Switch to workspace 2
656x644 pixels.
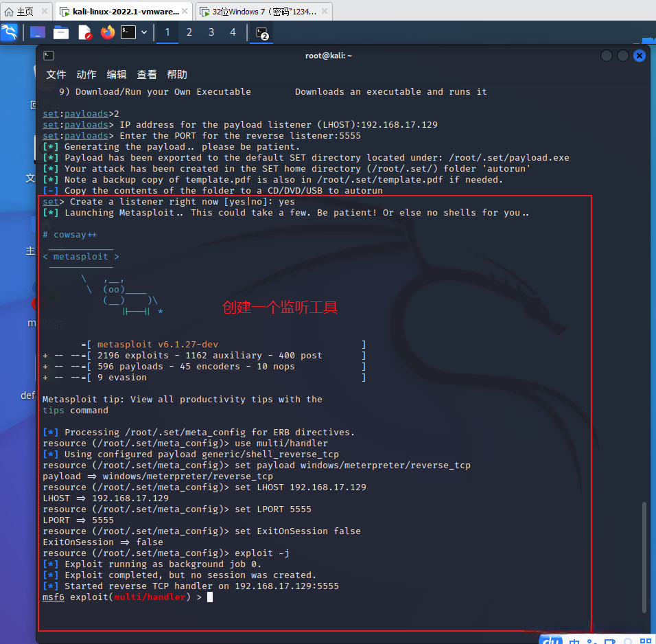pos(189,32)
